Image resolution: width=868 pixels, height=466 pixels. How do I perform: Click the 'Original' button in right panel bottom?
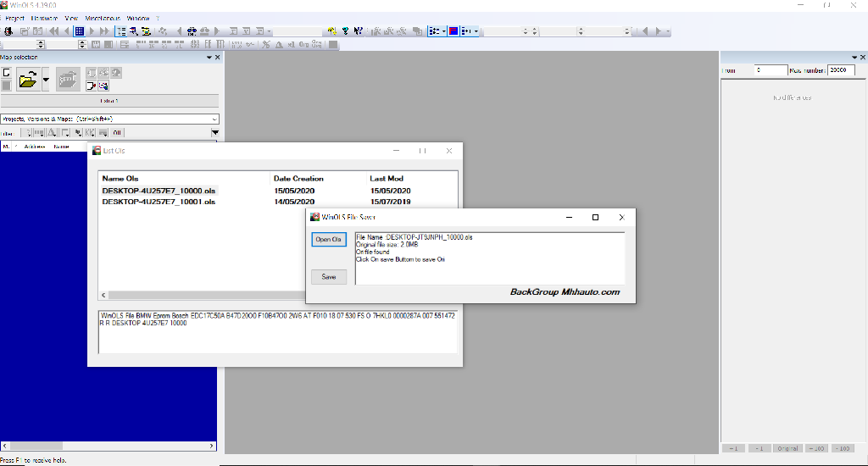[787, 449]
